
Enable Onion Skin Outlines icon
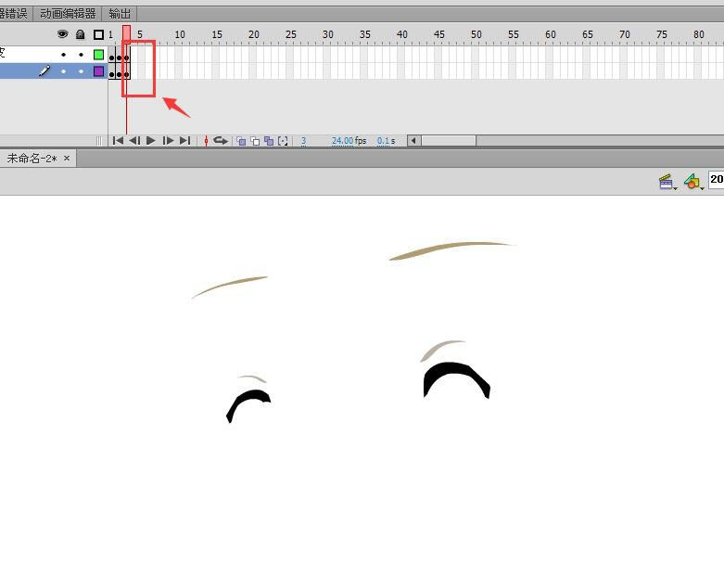pos(255,141)
